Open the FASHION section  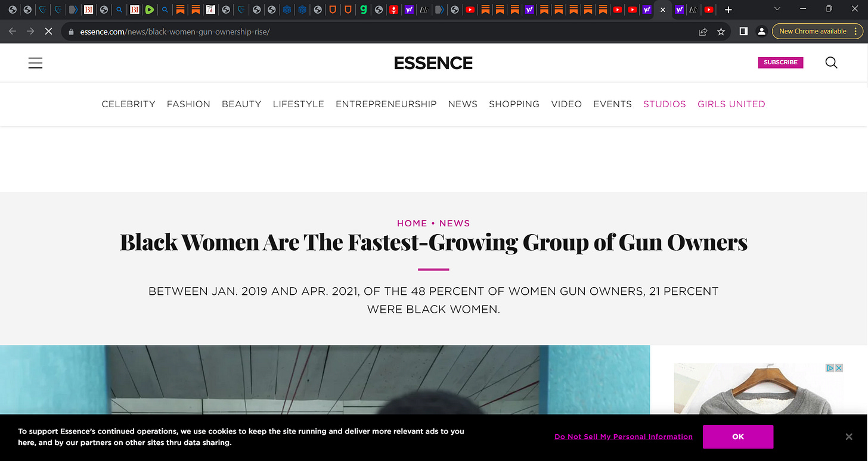point(188,104)
